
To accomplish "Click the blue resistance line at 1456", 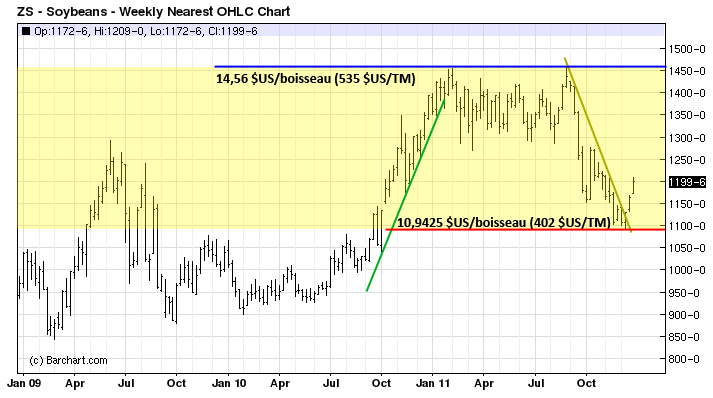I will tap(440, 67).
